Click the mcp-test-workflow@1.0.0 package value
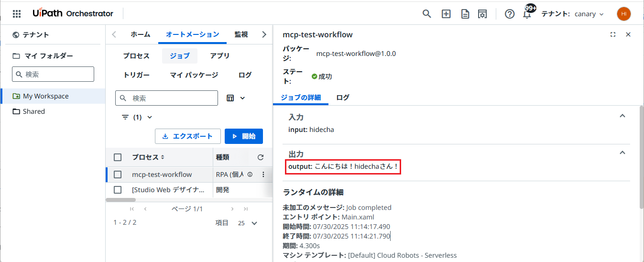The height and width of the screenshot is (262, 644). coord(356,54)
